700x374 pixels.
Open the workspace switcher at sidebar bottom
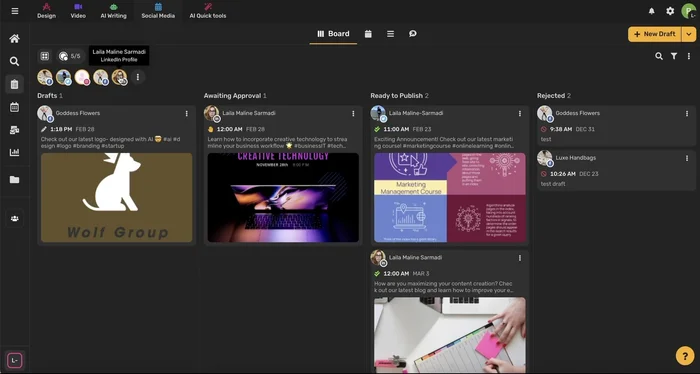click(x=14, y=360)
